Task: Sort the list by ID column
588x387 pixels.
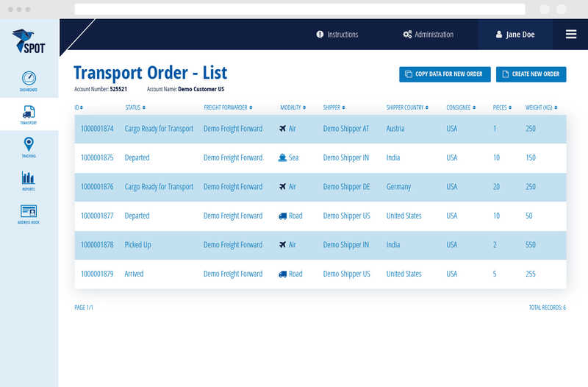Action: tap(79, 107)
